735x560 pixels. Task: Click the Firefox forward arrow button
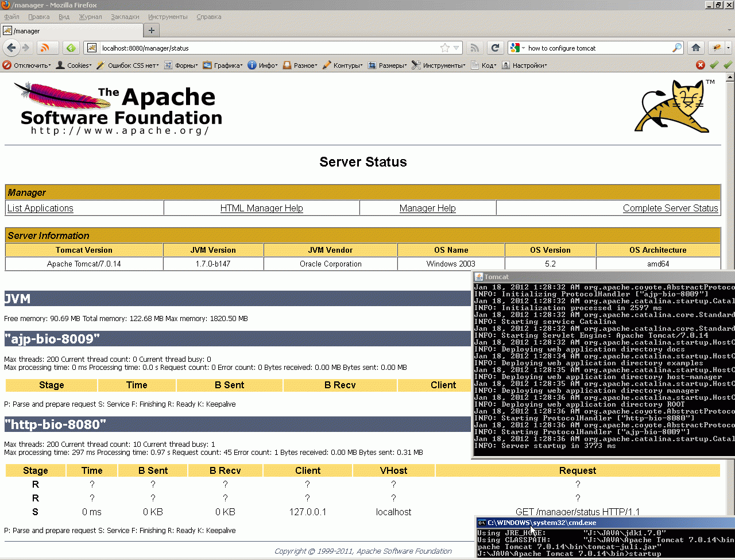coord(25,48)
